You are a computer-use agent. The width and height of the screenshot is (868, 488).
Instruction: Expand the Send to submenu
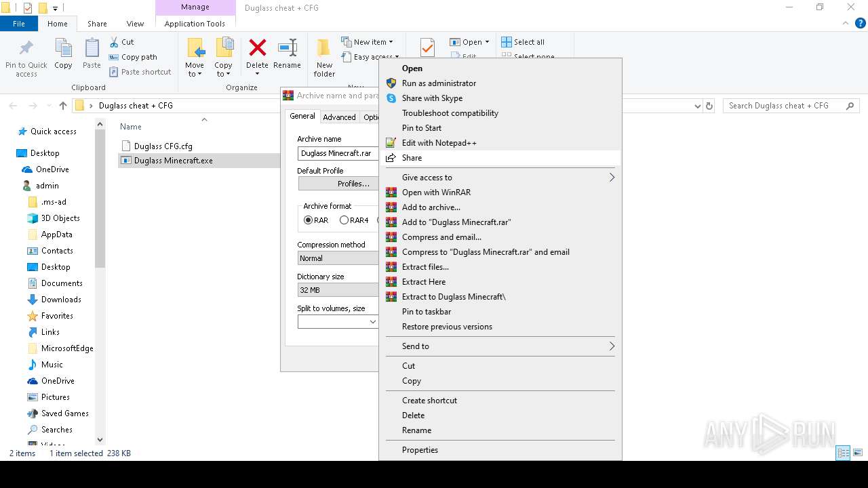click(x=500, y=346)
